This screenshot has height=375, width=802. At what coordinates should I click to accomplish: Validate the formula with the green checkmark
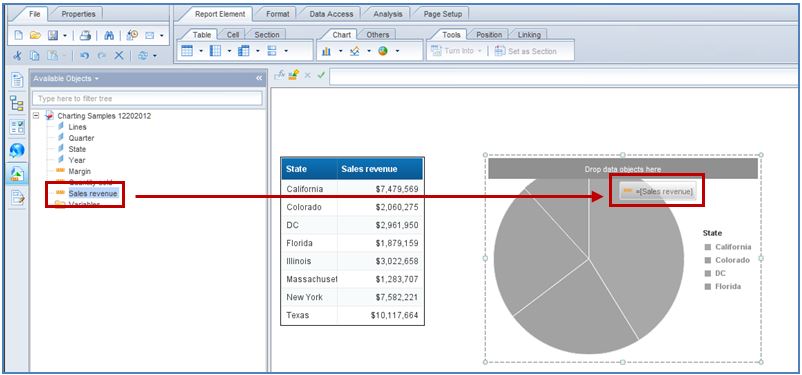click(x=321, y=75)
